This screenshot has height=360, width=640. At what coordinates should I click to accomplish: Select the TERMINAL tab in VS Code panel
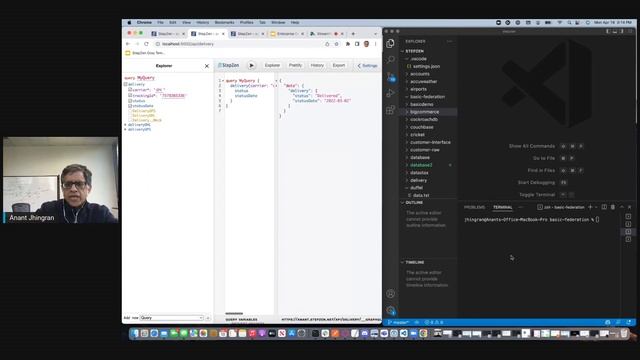(x=502, y=207)
